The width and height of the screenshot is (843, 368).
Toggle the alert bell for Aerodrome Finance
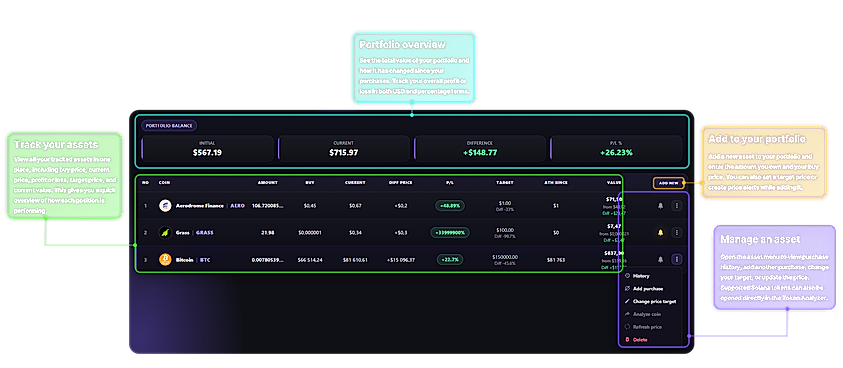[x=660, y=206]
